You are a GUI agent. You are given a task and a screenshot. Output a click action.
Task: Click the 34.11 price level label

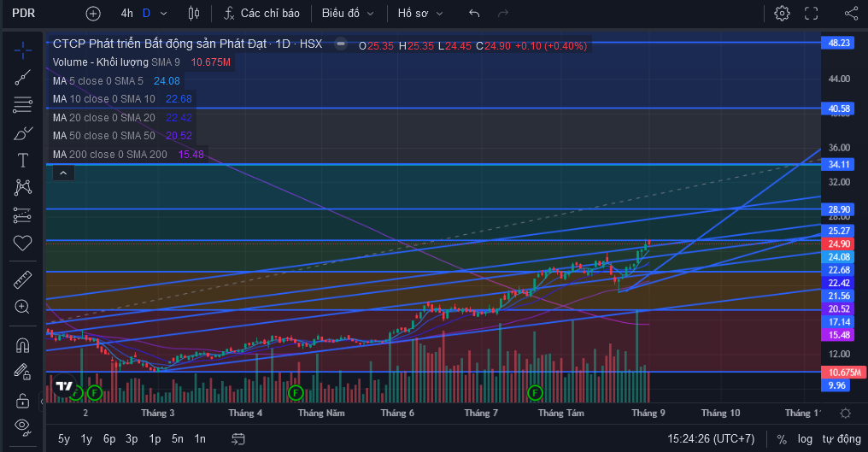837,164
